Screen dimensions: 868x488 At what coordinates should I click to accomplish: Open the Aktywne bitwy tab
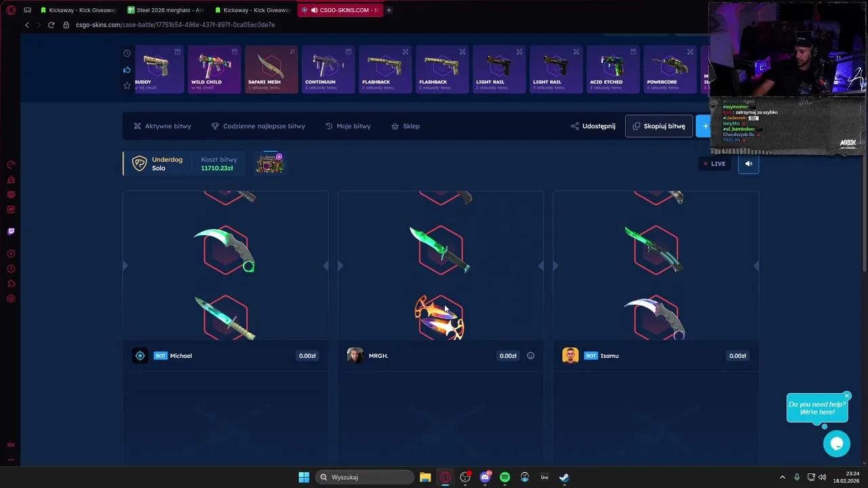(162, 126)
